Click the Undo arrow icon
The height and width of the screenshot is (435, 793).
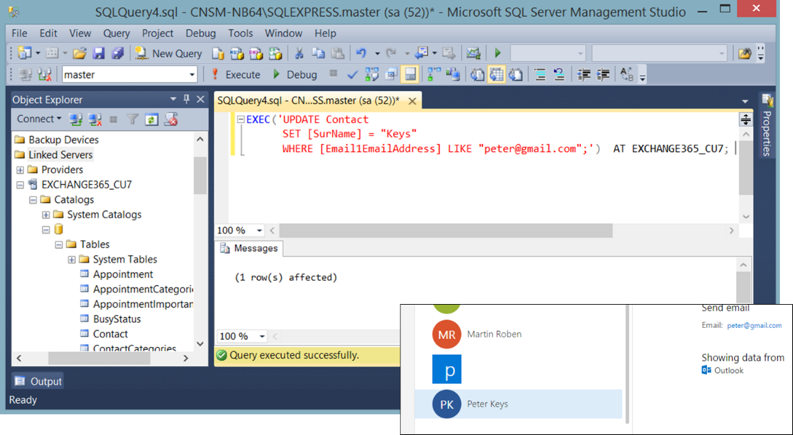pyautogui.click(x=361, y=53)
